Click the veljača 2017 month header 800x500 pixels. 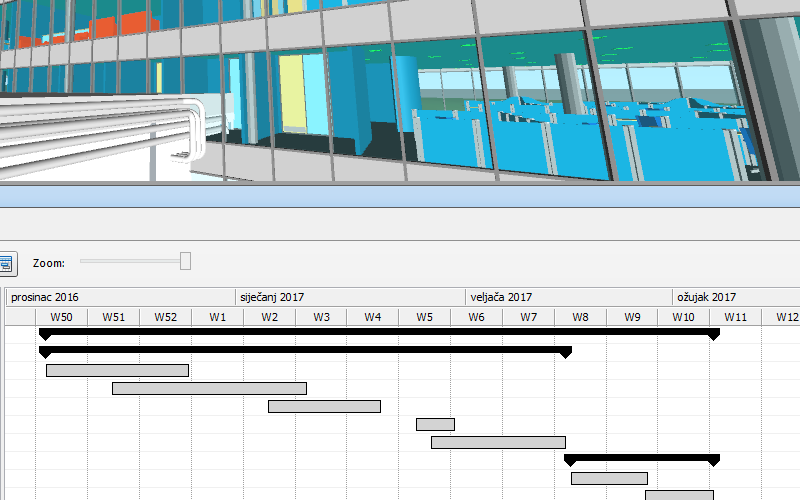[501, 297]
